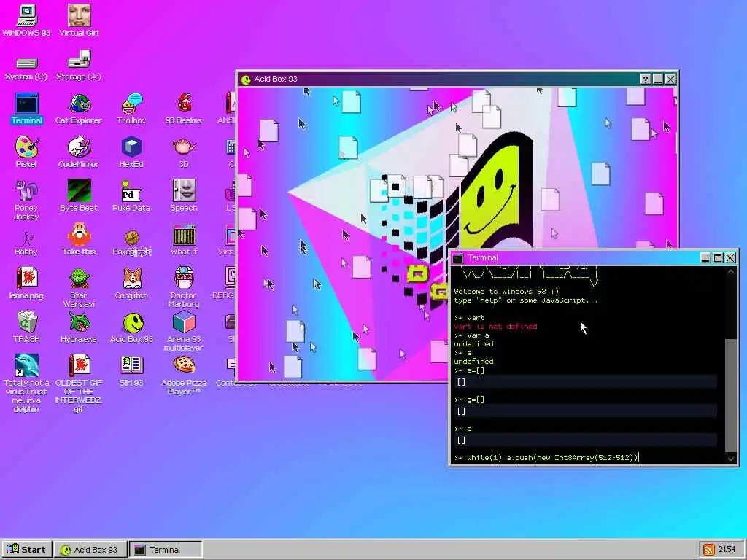The image size is (747, 560).
Task: Launch the Corglitch icon
Action: (x=131, y=283)
